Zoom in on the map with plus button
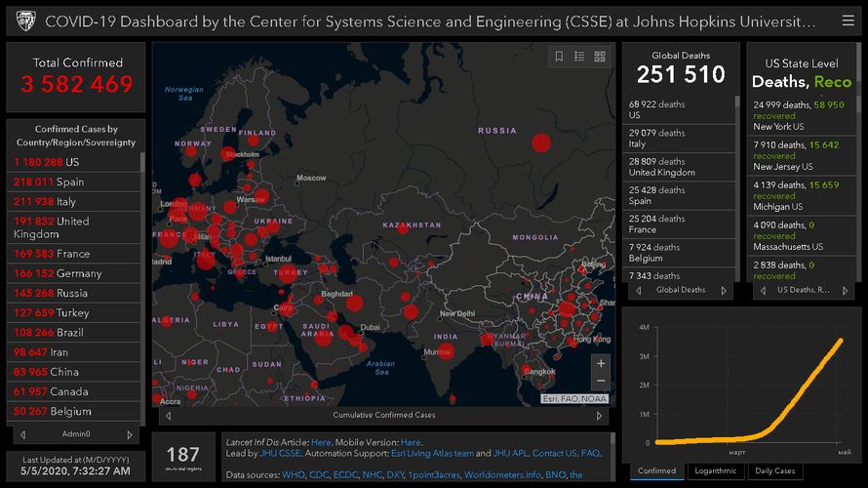868x488 pixels. (x=601, y=364)
